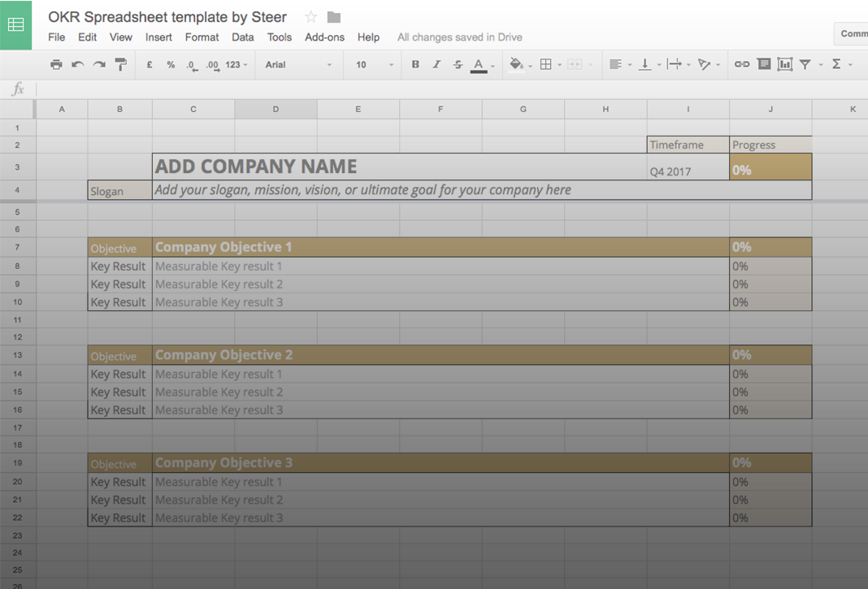
Task: Click the text wrapping icon
Action: coord(674,64)
